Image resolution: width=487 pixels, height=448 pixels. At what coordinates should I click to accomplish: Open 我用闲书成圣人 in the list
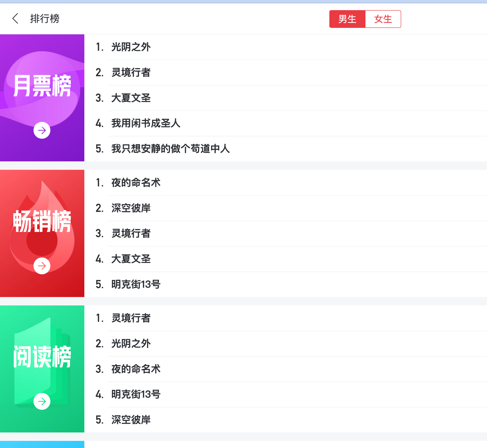click(146, 123)
